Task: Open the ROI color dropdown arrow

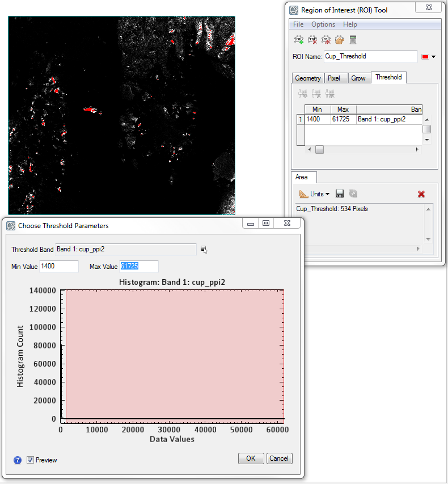Action: [x=434, y=57]
